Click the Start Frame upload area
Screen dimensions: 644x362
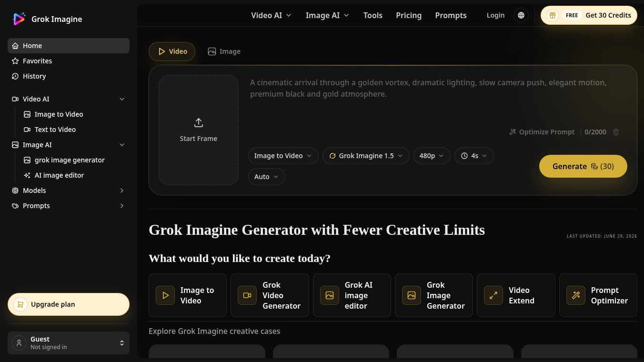[x=199, y=130]
